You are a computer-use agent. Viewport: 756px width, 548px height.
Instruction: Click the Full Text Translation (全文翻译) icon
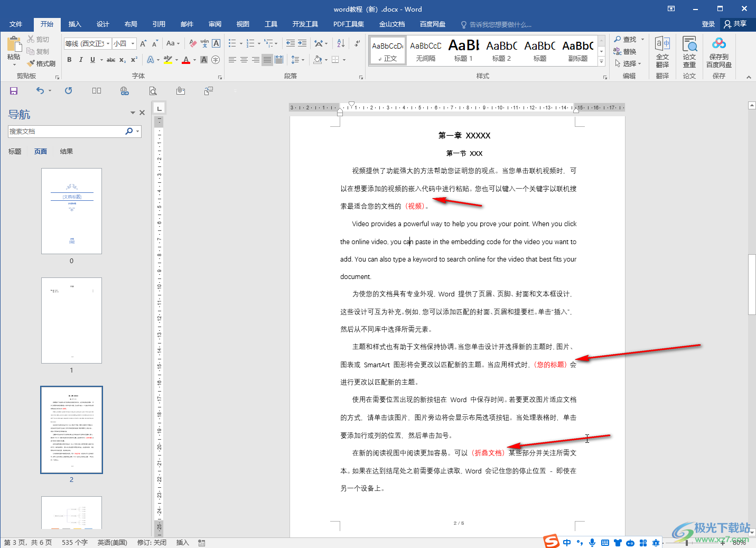click(662, 52)
